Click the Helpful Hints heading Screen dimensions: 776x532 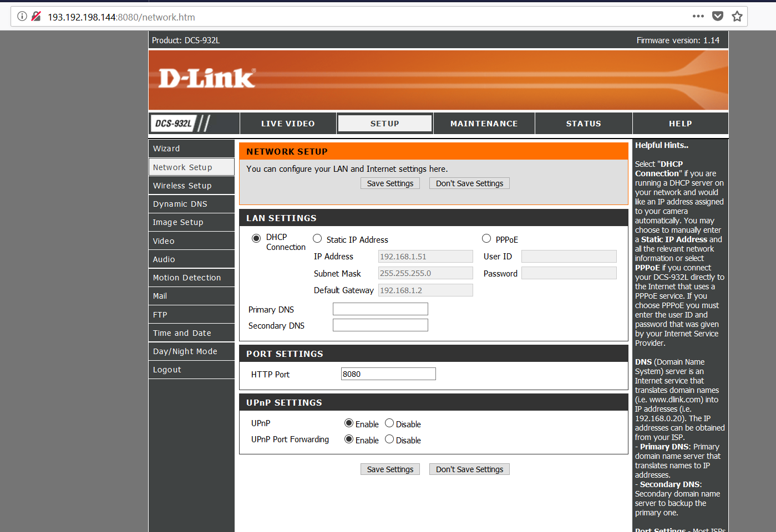click(x=662, y=145)
